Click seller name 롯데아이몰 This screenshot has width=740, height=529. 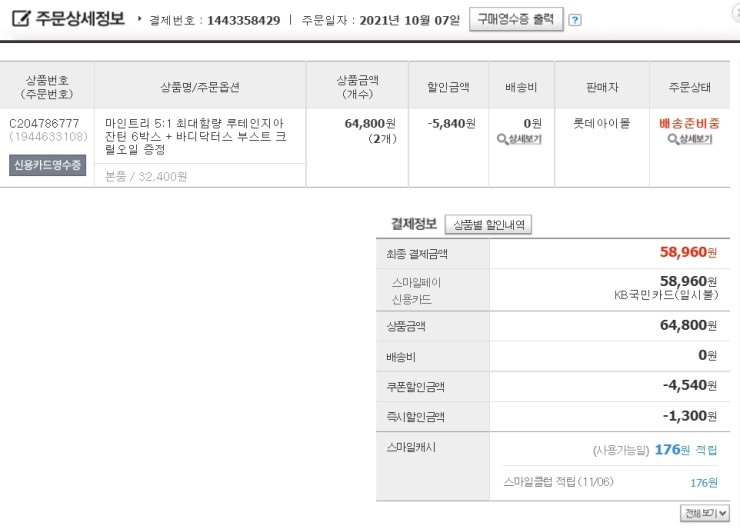pos(601,124)
